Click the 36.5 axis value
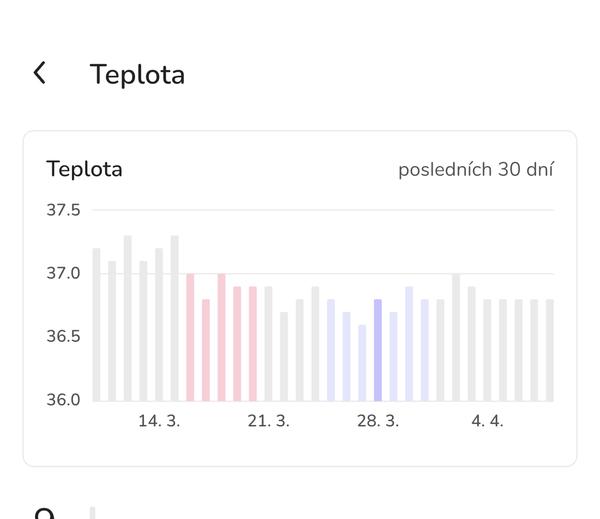Image resolution: width=600 pixels, height=519 pixels. [x=63, y=336]
